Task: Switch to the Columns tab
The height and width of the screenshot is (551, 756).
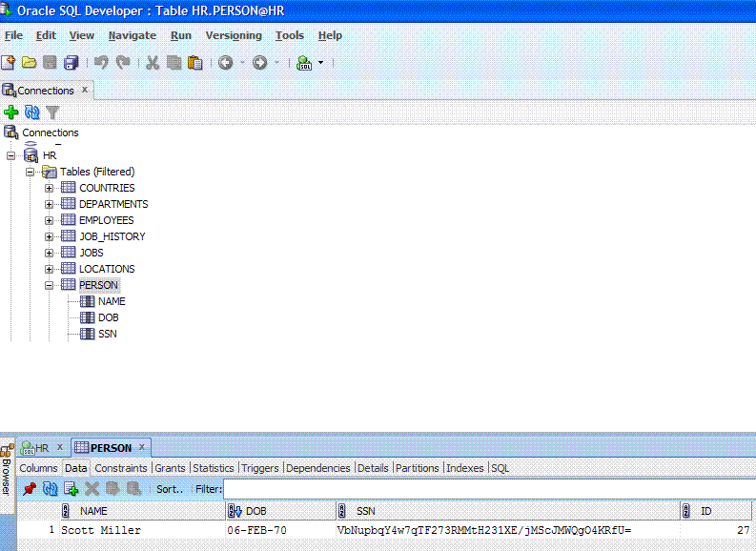Action: 38,468
